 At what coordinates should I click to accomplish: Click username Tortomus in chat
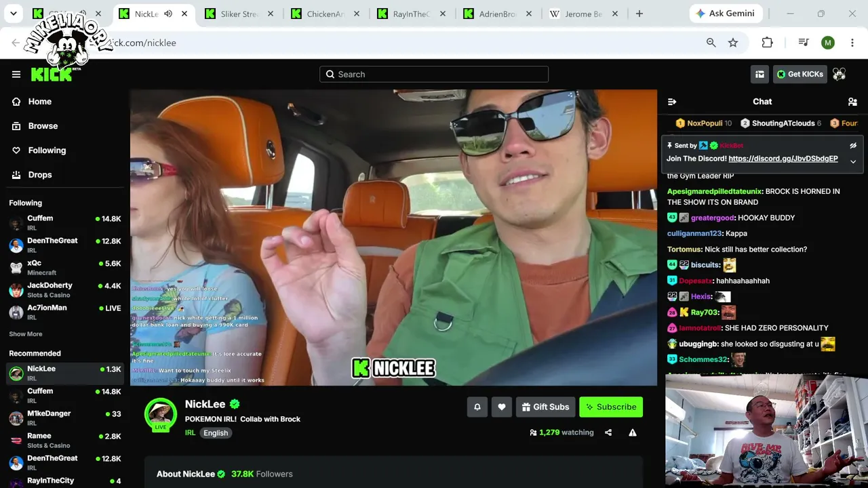tap(684, 249)
